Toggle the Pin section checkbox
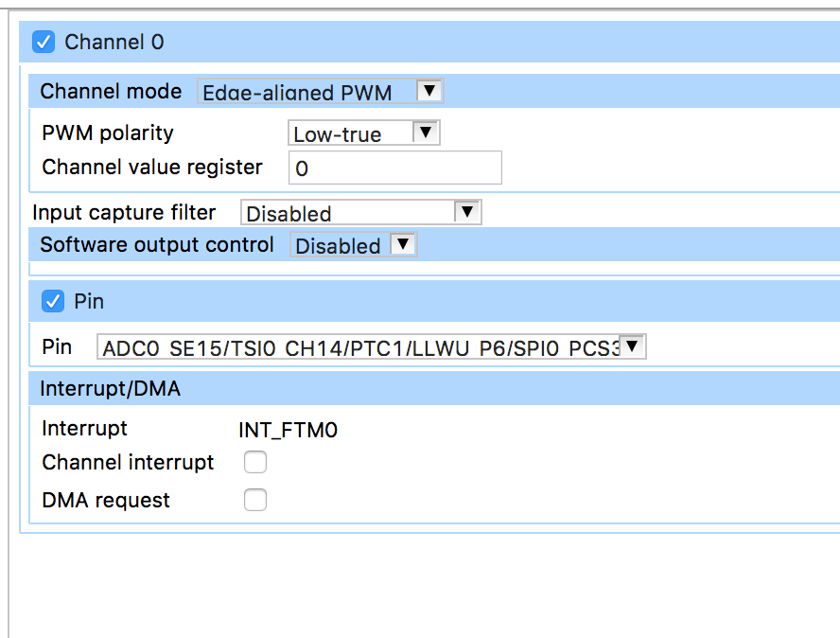Screen dimensions: 840x638 click(53, 301)
